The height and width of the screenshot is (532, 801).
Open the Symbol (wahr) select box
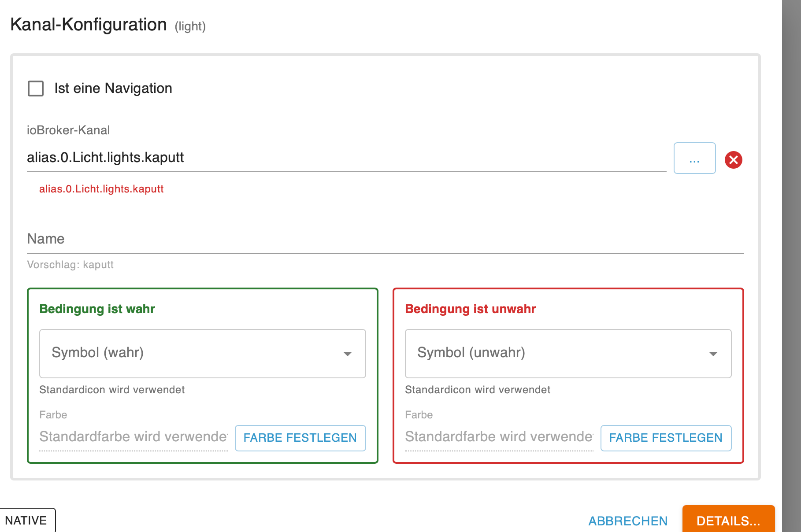pos(194,353)
